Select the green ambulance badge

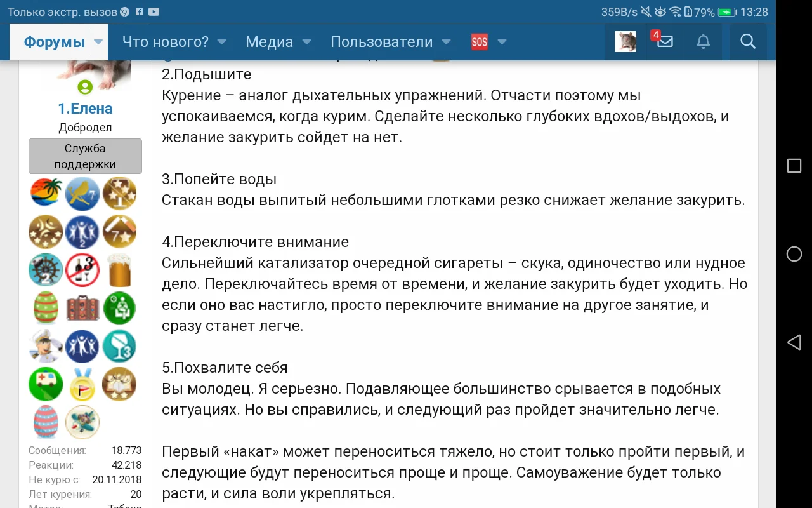(45, 384)
